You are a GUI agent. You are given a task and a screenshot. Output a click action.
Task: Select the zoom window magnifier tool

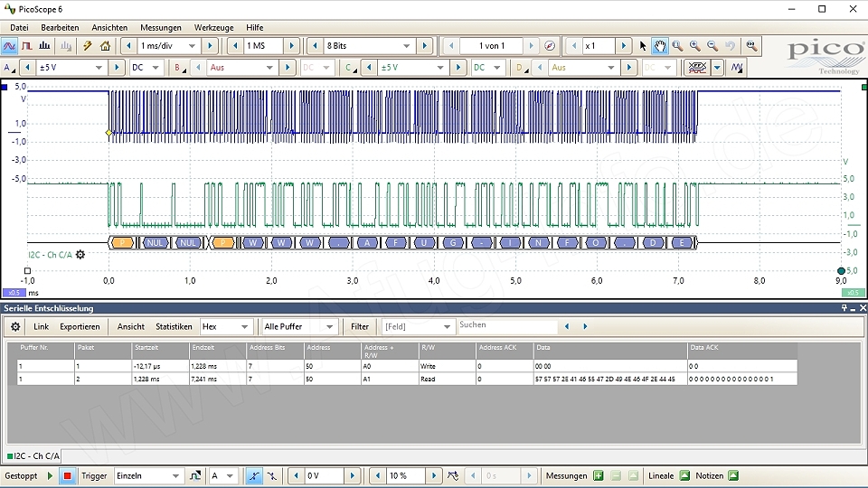coord(677,46)
